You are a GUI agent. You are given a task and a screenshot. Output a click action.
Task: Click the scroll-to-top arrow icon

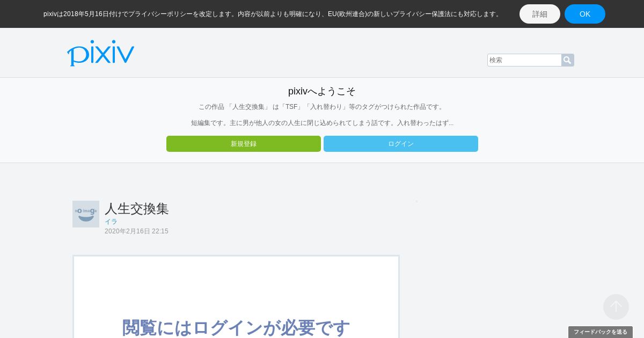[x=616, y=307]
